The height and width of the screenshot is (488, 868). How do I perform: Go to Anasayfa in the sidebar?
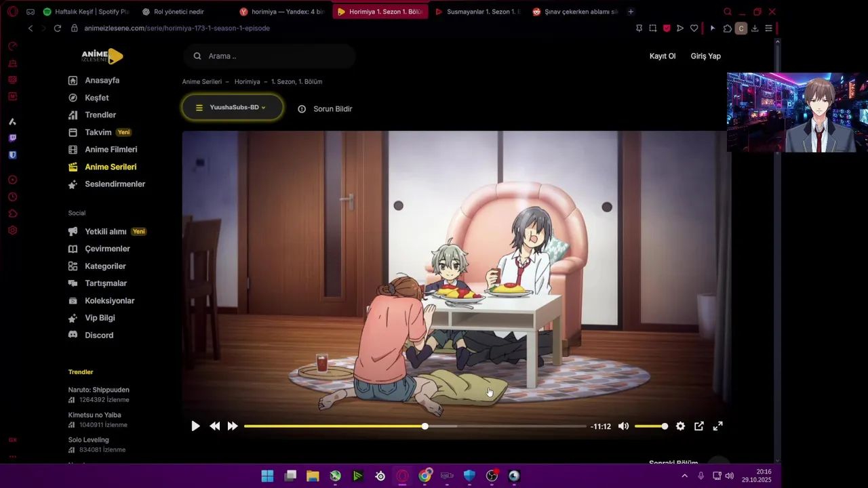pyautogui.click(x=102, y=80)
